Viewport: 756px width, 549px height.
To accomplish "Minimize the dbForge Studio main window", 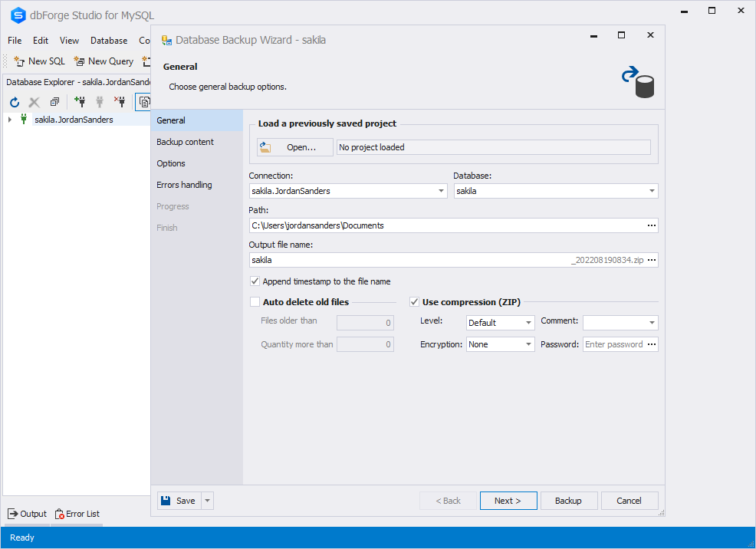I will point(684,11).
